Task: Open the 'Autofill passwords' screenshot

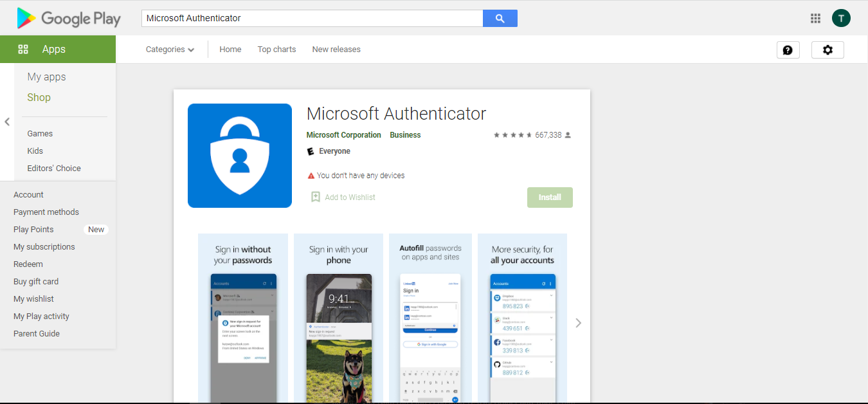Action: 431,318
